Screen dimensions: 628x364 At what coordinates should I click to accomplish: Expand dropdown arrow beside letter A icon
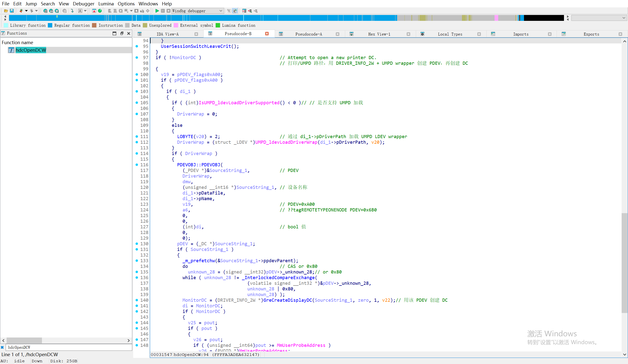tap(85, 11)
